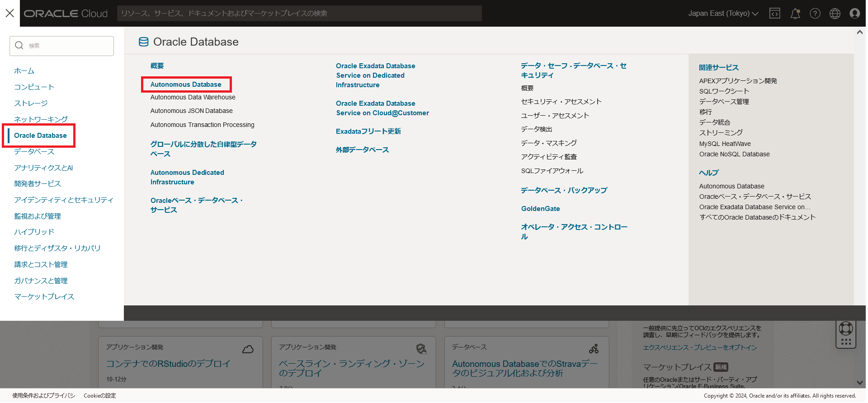The height and width of the screenshot is (403, 868).
Task: Open the Autonomous Database link under 概要
Action: [186, 84]
